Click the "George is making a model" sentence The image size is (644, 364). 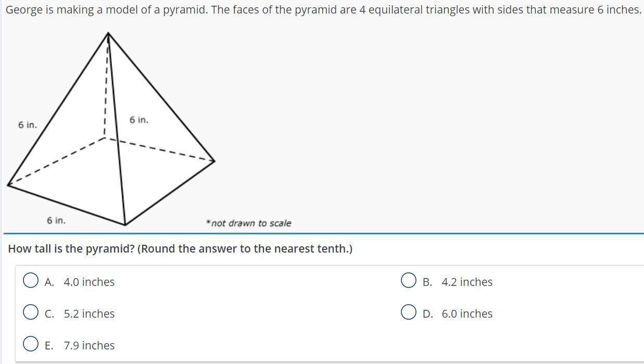[x=323, y=9]
